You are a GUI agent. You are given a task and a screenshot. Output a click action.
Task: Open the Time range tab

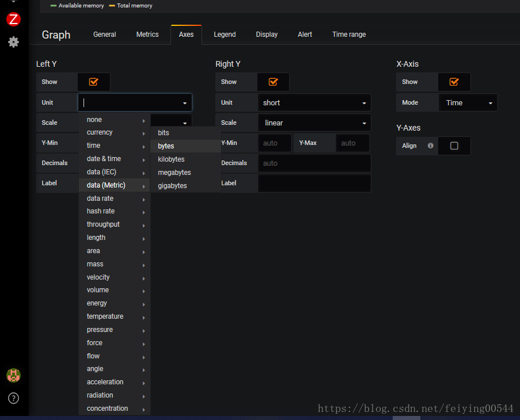point(349,35)
